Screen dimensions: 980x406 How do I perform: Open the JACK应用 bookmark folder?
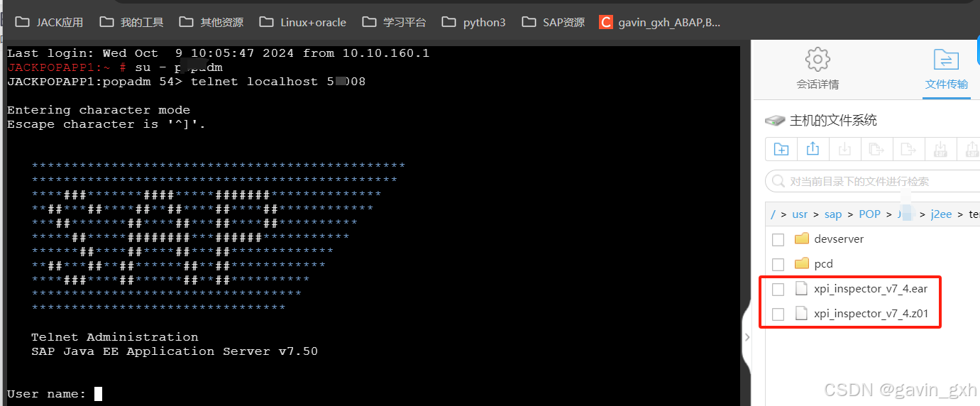pyautogui.click(x=49, y=22)
